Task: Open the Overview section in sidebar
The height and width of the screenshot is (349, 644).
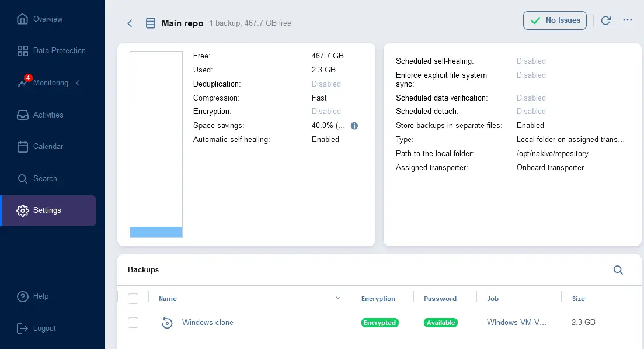Action: click(x=48, y=19)
